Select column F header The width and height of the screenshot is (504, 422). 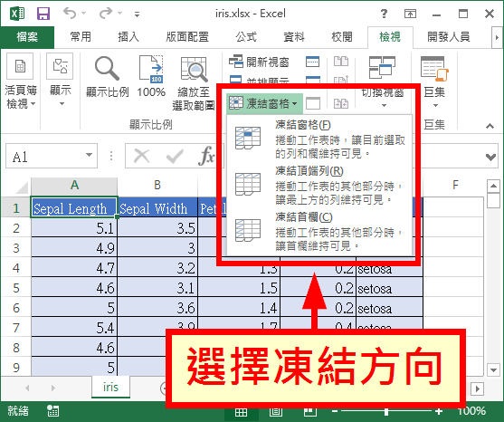(455, 186)
